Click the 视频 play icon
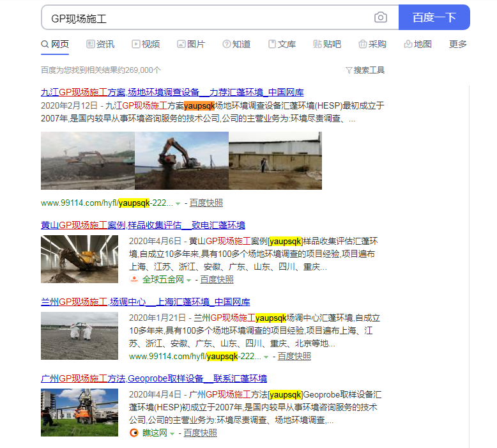497x448 pixels. (x=135, y=44)
